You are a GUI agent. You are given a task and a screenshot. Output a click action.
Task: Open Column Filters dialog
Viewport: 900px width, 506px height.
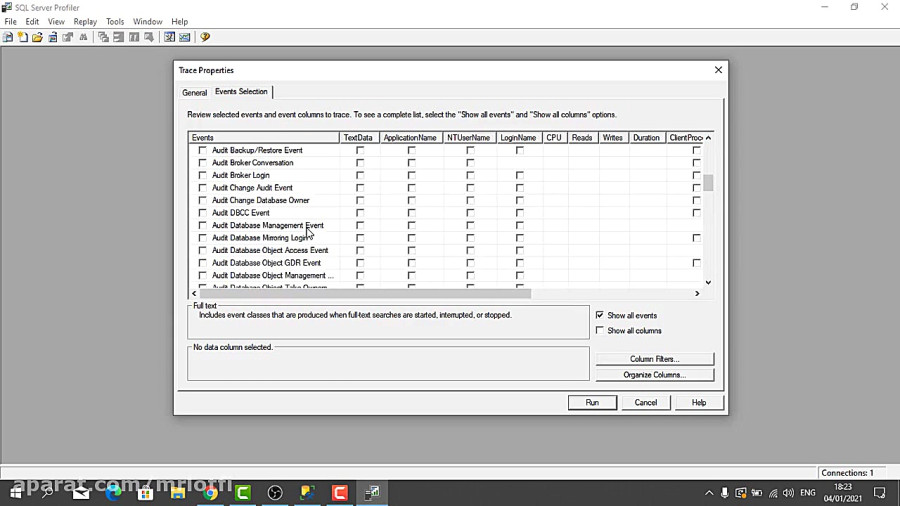point(654,359)
